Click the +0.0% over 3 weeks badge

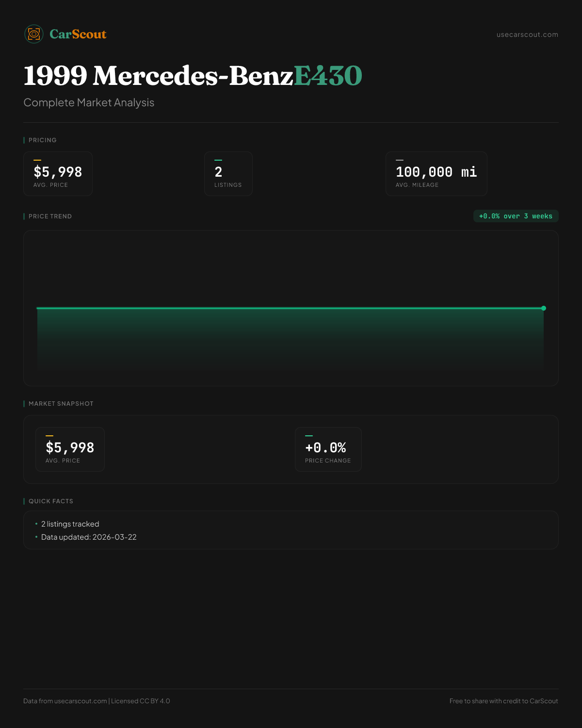click(516, 216)
